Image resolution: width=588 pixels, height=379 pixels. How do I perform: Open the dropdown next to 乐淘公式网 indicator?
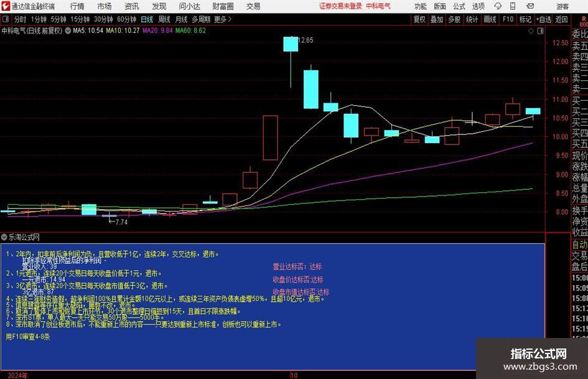(x=4, y=237)
